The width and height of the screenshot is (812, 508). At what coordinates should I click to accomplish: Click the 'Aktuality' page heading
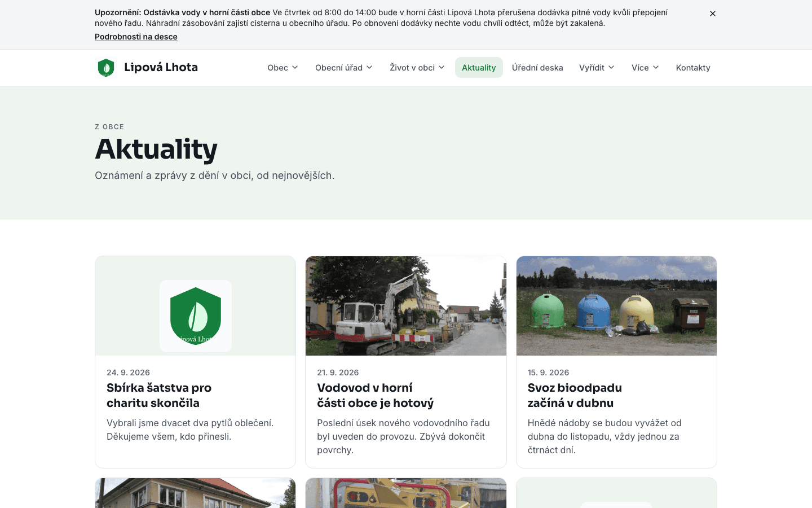click(156, 149)
